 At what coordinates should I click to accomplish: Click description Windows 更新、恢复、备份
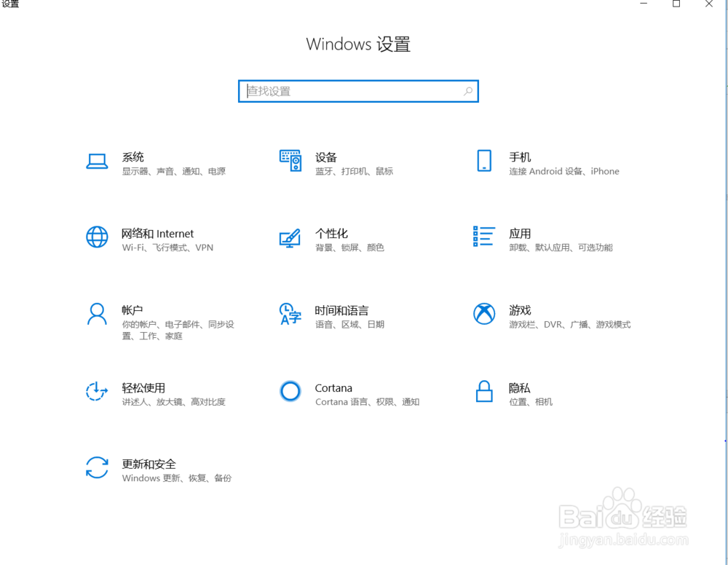click(177, 478)
